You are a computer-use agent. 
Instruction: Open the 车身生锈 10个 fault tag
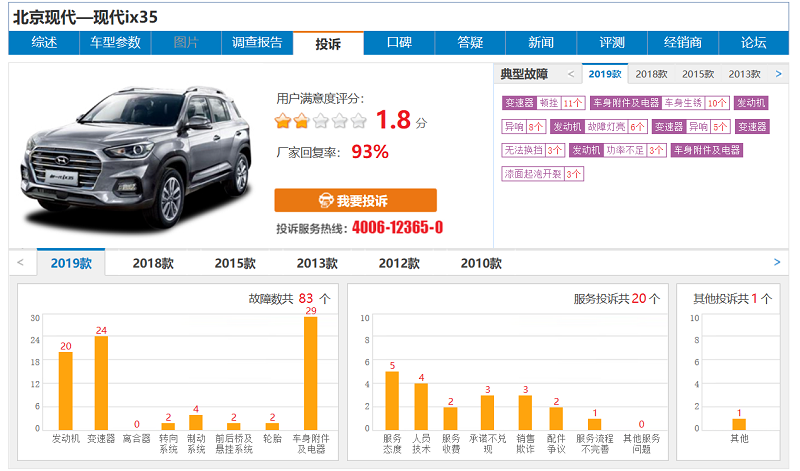(x=660, y=103)
